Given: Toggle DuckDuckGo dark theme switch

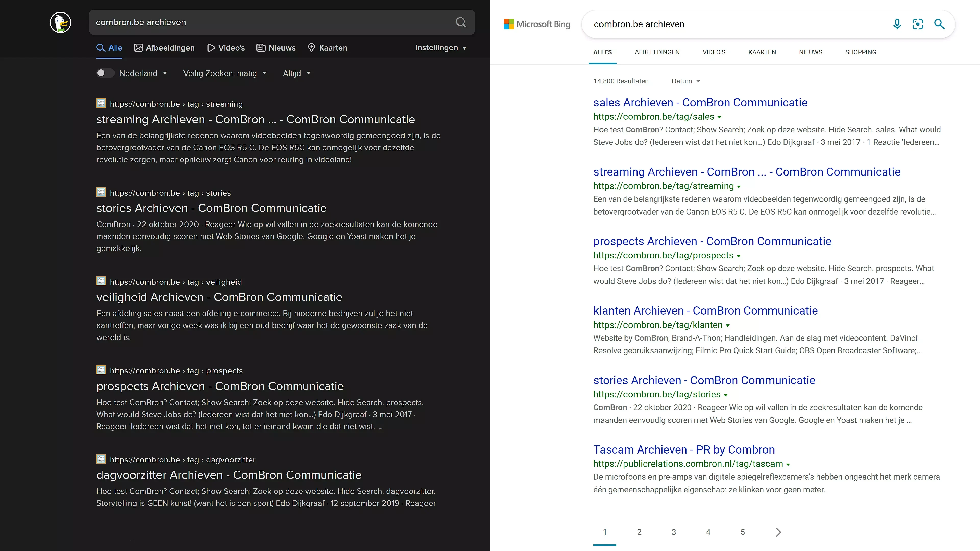Looking at the screenshot, I should pos(105,73).
